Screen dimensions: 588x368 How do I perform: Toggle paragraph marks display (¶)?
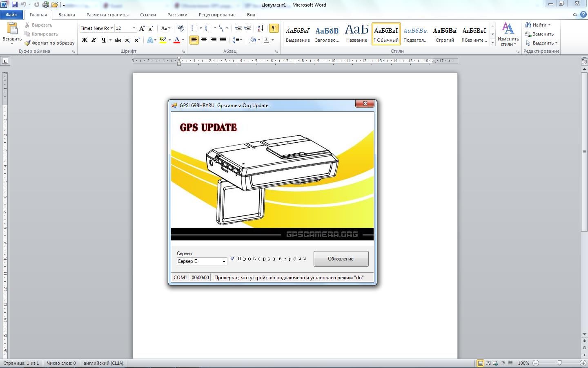tap(274, 28)
